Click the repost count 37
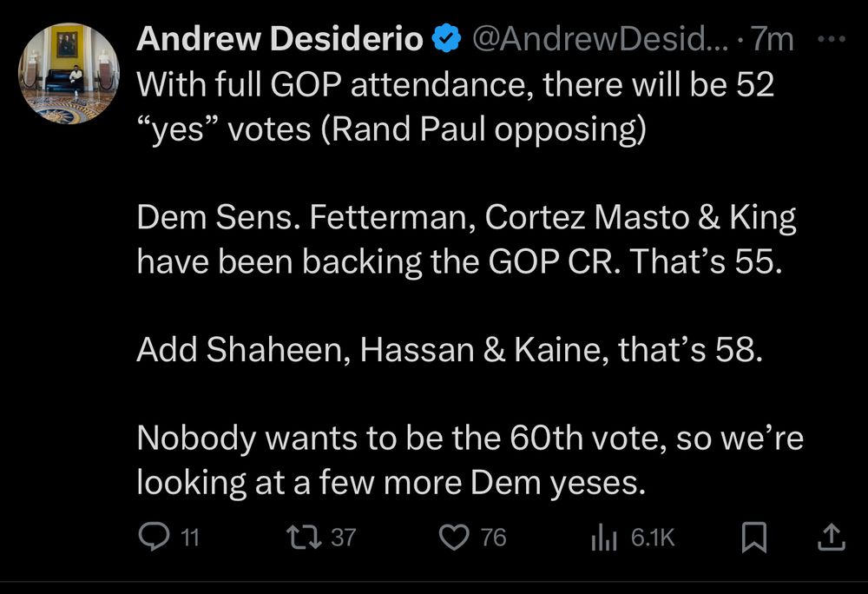Viewport: 868px width, 594px height. click(x=344, y=538)
